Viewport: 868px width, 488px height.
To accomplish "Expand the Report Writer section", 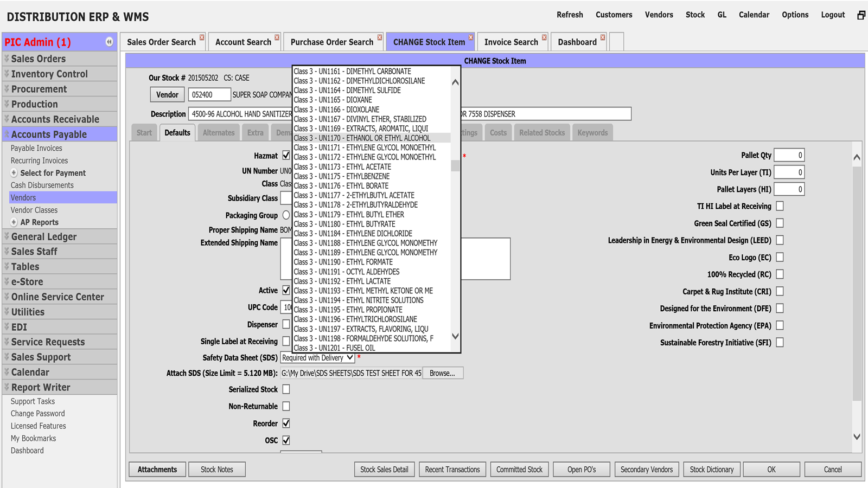I will pos(60,387).
